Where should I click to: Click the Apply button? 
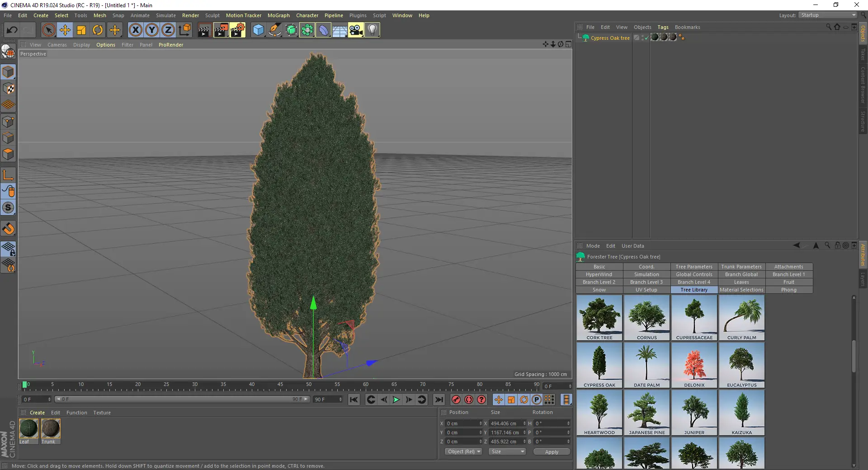point(552,452)
